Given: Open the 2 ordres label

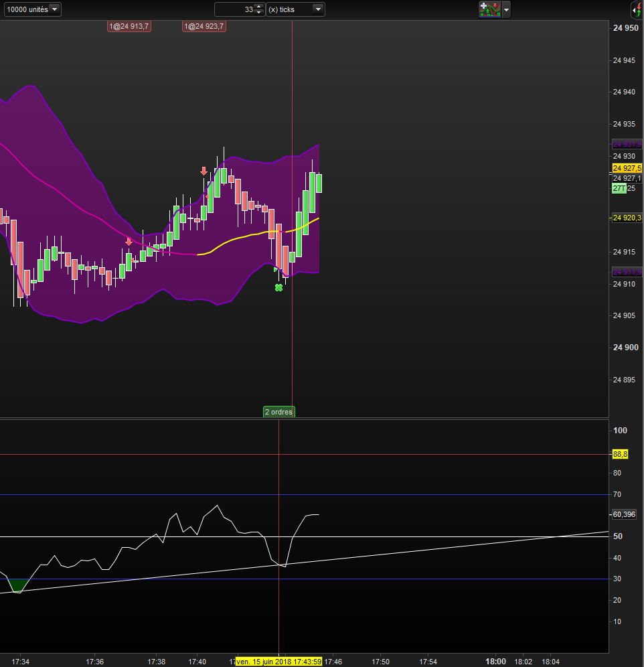Looking at the screenshot, I should tap(278, 412).
